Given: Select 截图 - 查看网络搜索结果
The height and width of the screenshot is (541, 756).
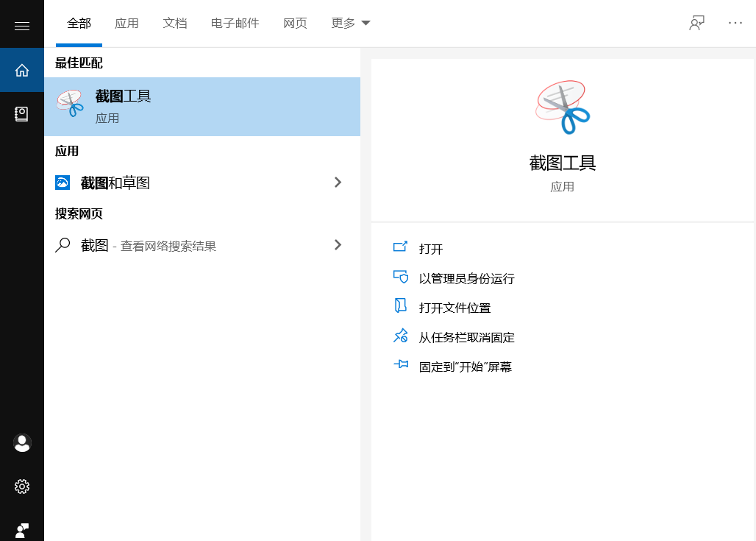Looking at the screenshot, I should tap(202, 245).
